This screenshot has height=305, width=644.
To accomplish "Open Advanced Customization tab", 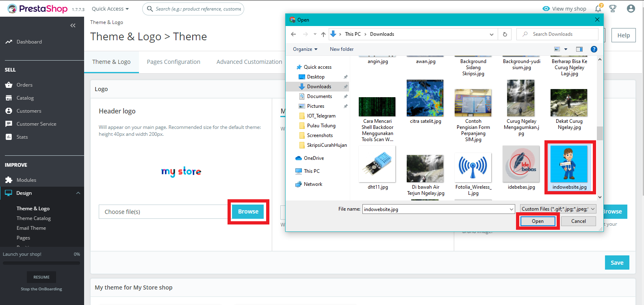I will [x=249, y=62].
